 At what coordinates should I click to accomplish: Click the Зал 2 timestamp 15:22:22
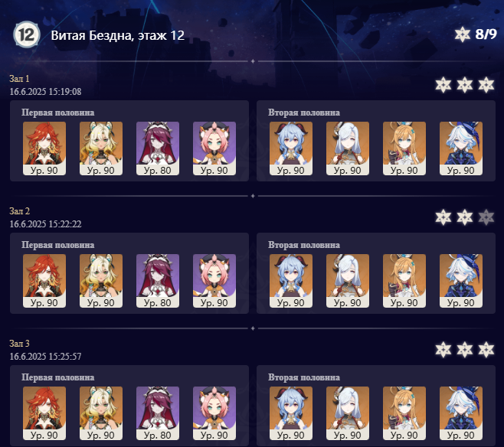coord(45,223)
